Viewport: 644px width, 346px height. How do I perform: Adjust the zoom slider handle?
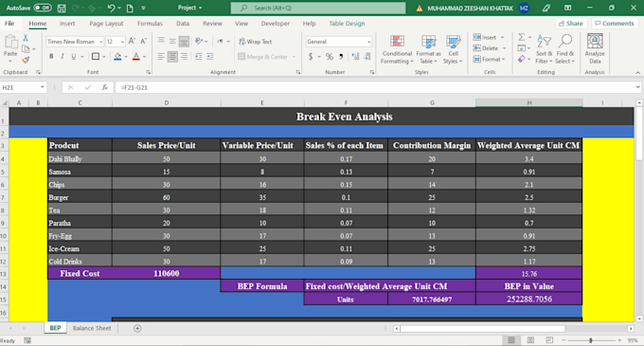click(x=591, y=340)
